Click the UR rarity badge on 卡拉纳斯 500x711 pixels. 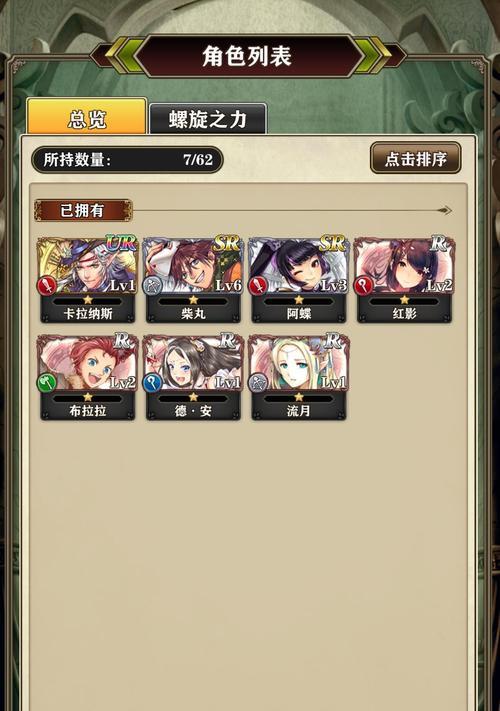(x=121, y=244)
